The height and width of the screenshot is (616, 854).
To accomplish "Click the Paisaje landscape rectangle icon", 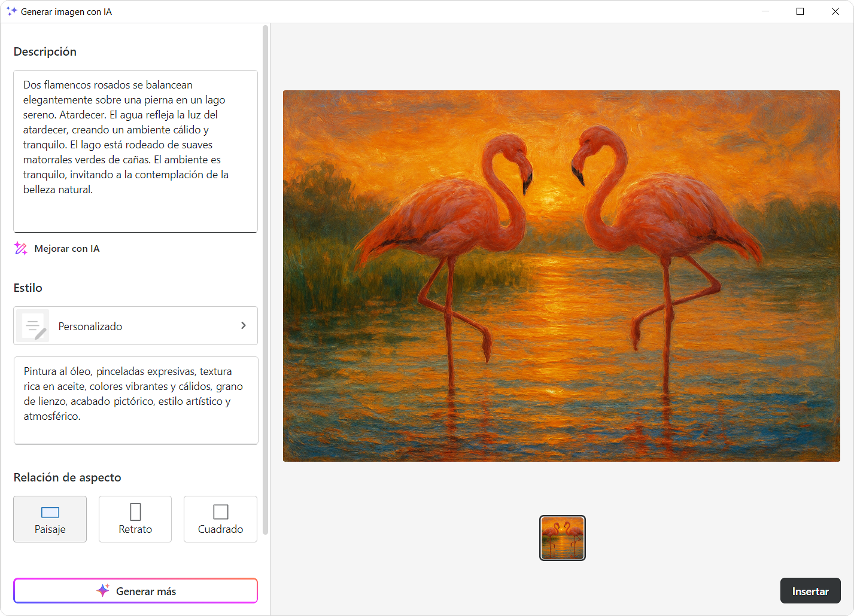I will [x=50, y=512].
